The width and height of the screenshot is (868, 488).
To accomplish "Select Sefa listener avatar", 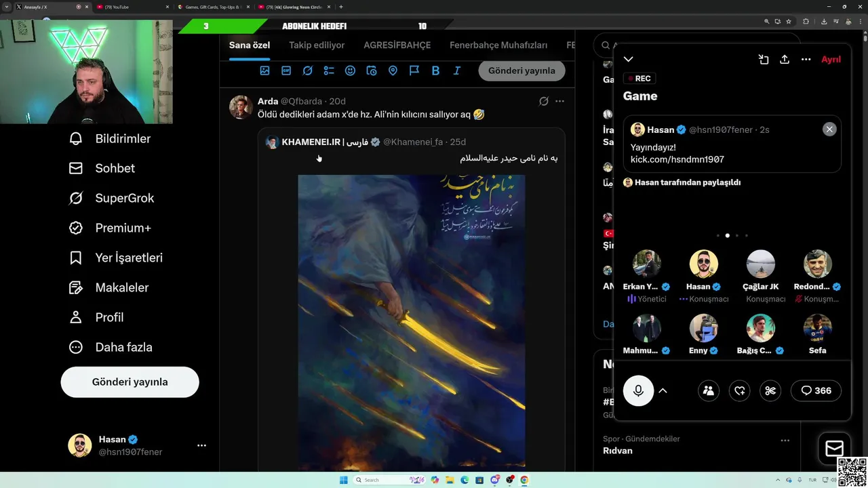I will click(818, 329).
